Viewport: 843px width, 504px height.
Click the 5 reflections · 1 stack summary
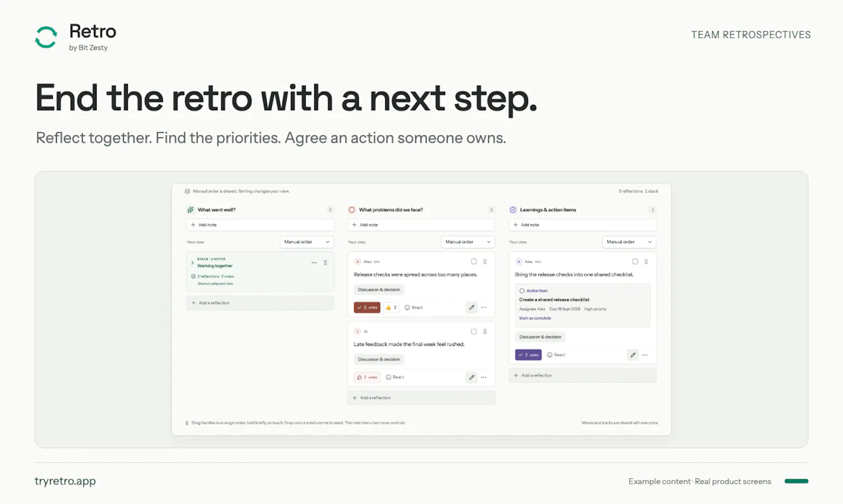click(x=639, y=191)
